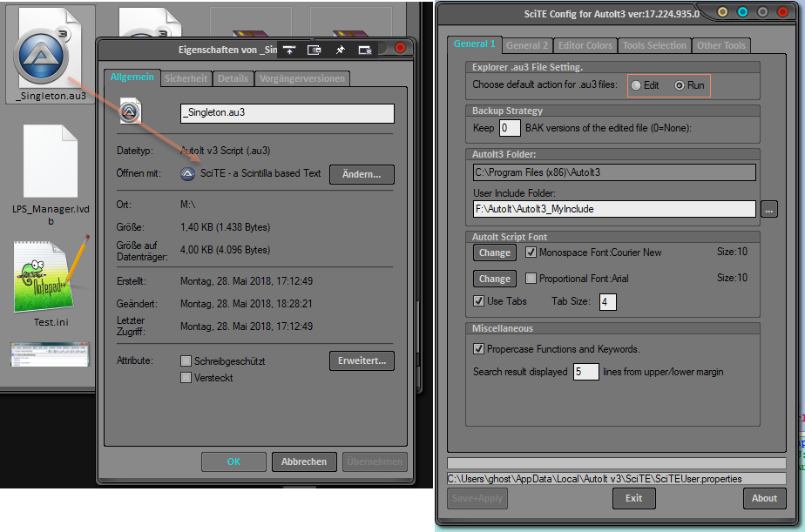Viewport: 805px width, 532px height.
Task: Click the AutoIt icon beside the filename field
Action: [131, 112]
